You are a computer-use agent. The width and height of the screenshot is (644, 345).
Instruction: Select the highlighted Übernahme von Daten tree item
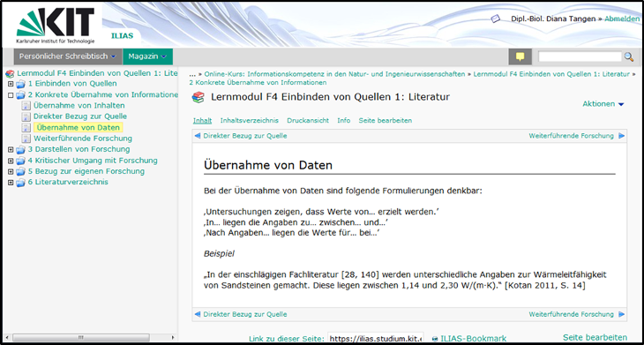click(79, 128)
